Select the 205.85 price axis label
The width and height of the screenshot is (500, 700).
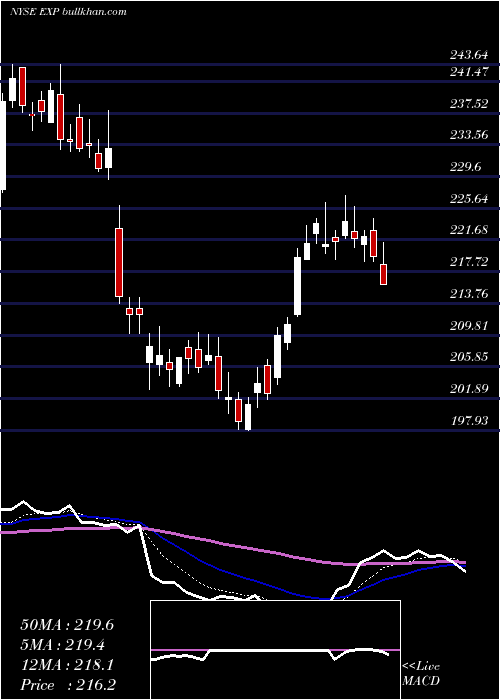click(x=469, y=357)
